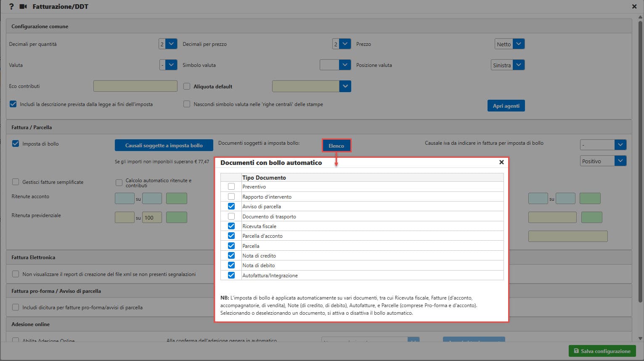This screenshot has height=361, width=644.
Task: Close the Documenti con bollo automatico popup
Action: [501, 162]
